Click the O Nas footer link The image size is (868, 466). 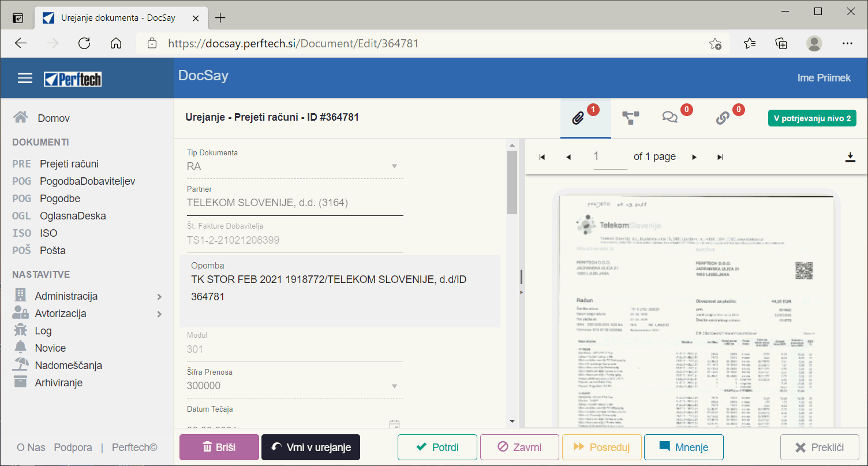tap(31, 448)
